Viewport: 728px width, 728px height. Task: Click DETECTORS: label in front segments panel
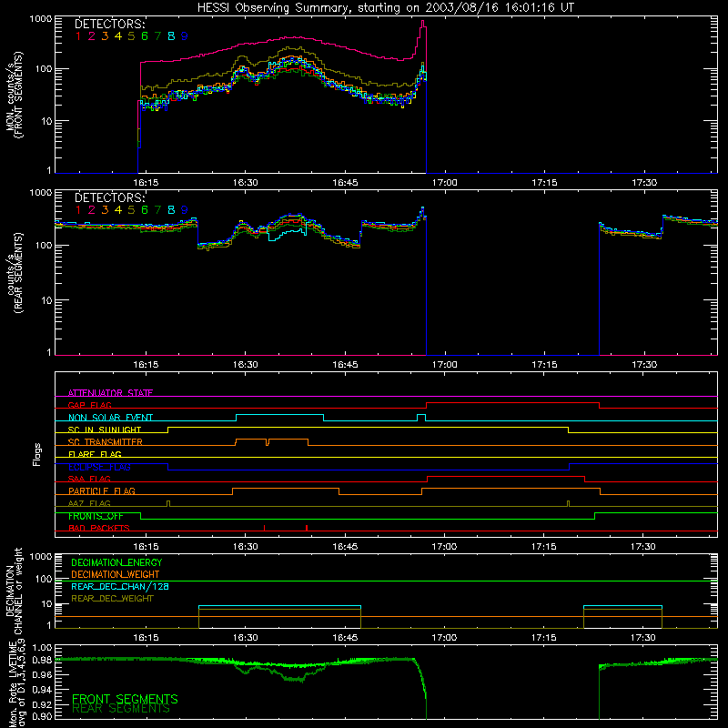110,24
